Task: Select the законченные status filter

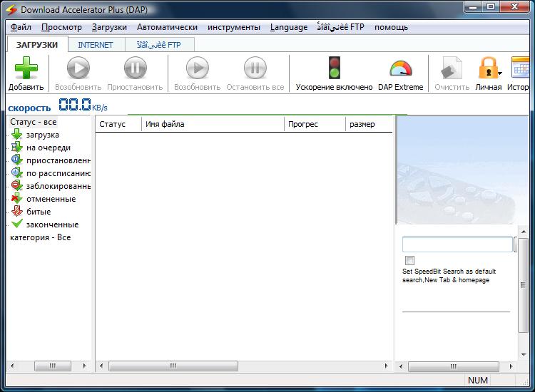Action: [52, 225]
